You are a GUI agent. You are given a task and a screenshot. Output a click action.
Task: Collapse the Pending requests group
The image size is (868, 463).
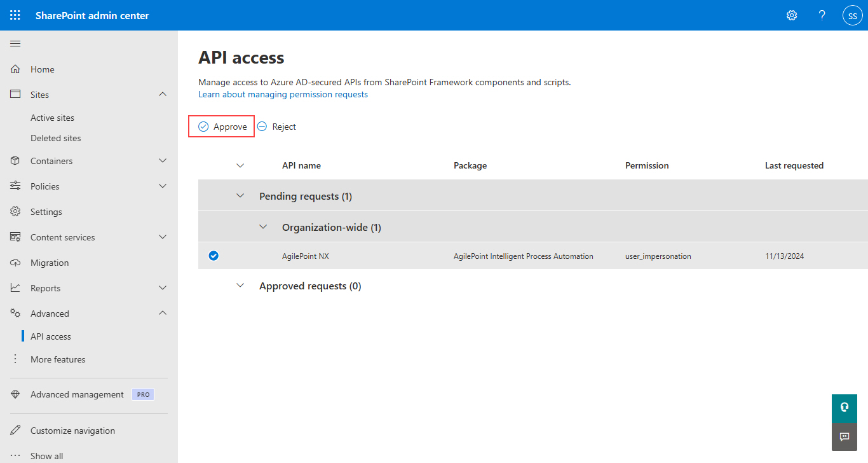click(x=240, y=196)
